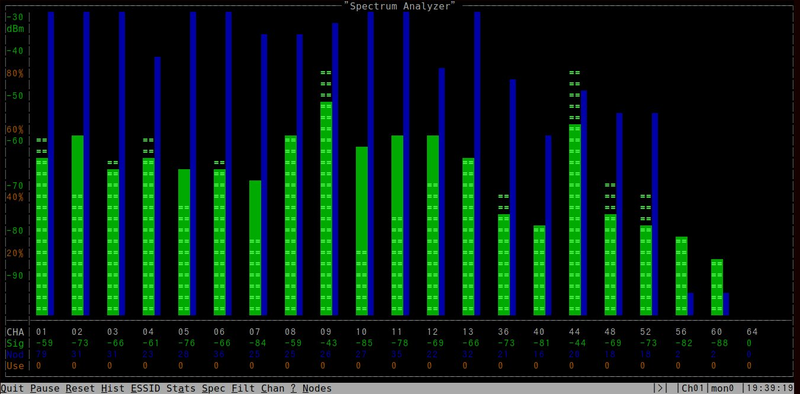Click the ? help item
Screen dimensions: 800x394
click(293, 388)
